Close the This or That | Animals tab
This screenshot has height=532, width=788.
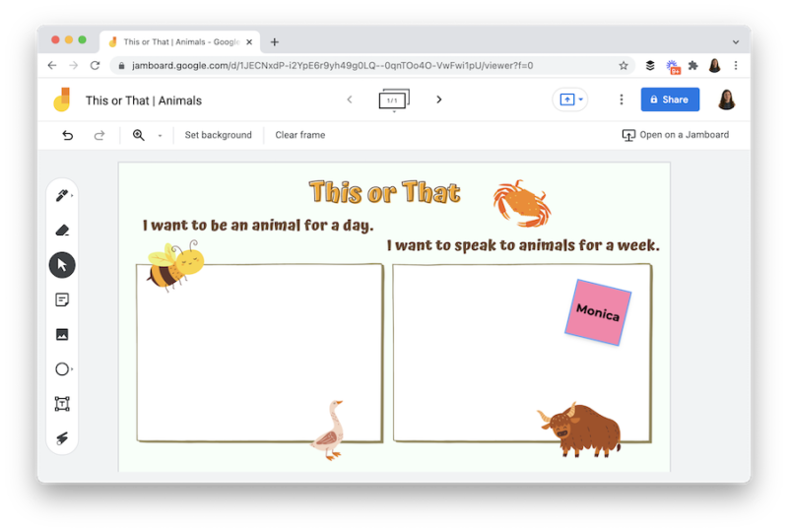click(249, 42)
